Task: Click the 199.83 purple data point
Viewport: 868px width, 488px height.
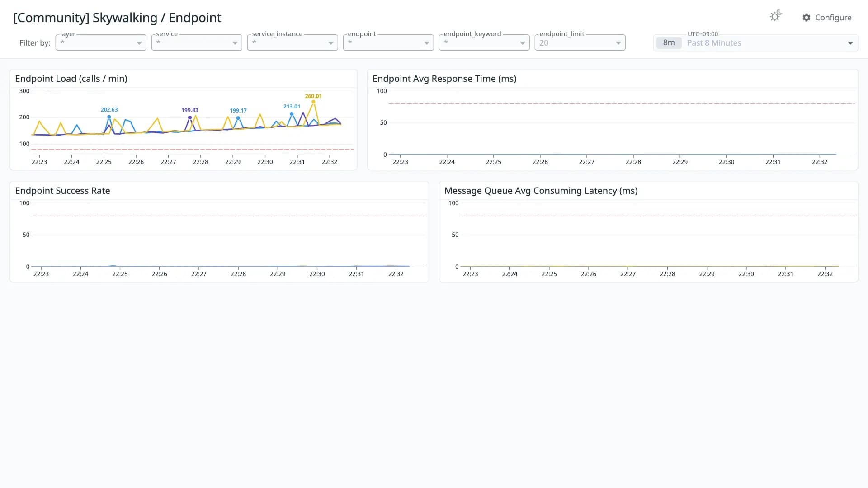Action: [x=190, y=117]
